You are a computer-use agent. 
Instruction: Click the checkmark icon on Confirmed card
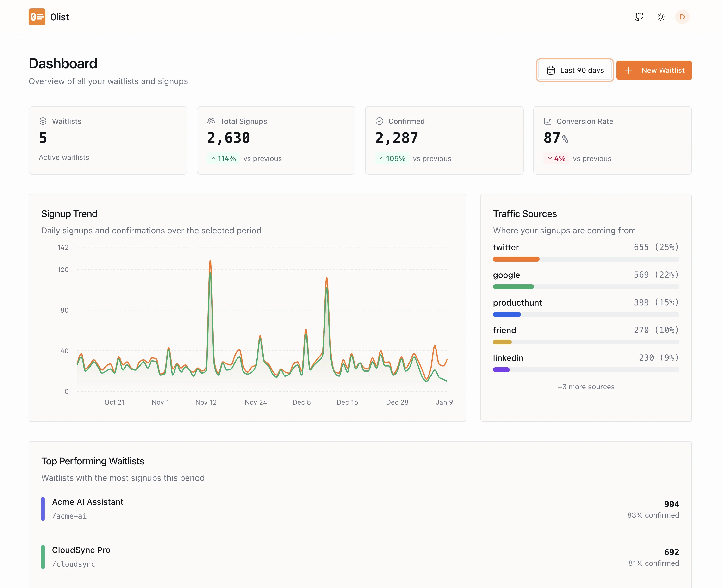tap(379, 121)
